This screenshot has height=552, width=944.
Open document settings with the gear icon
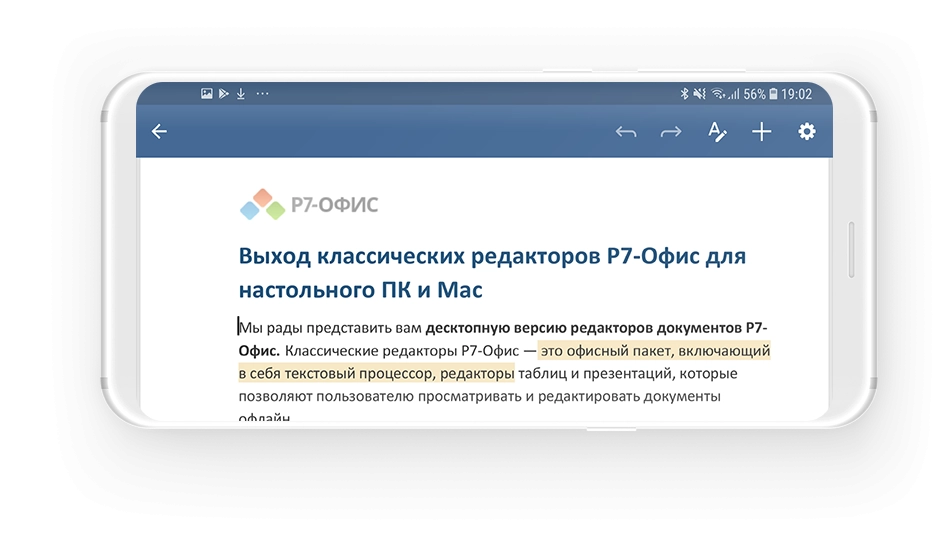pos(807,131)
